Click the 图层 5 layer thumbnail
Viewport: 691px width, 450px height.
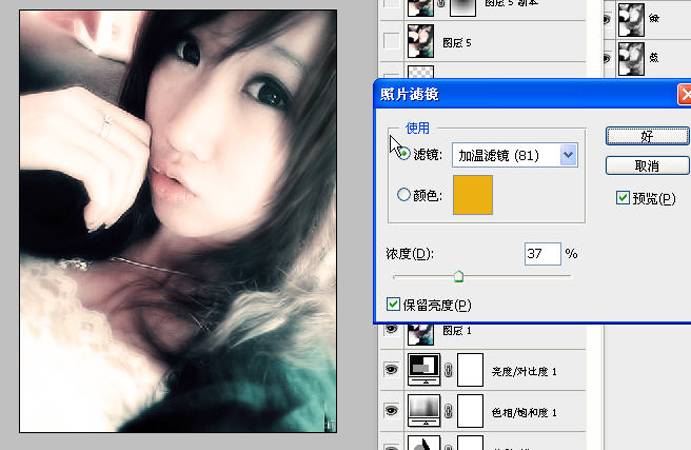421,41
